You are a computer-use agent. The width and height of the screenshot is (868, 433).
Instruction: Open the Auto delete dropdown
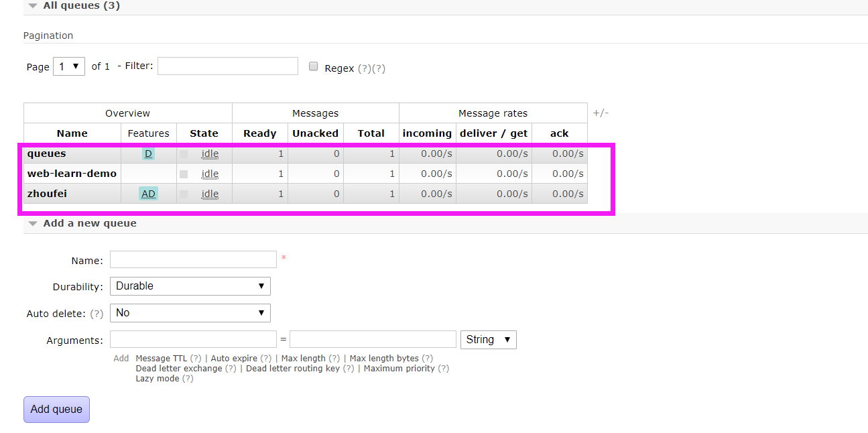coord(190,313)
